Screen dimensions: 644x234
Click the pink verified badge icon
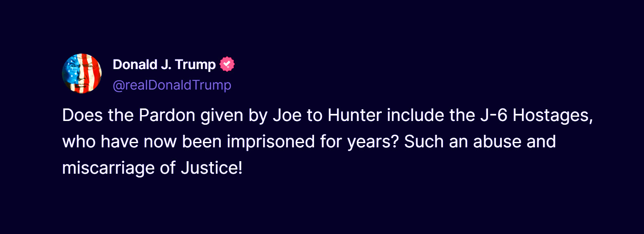click(227, 64)
